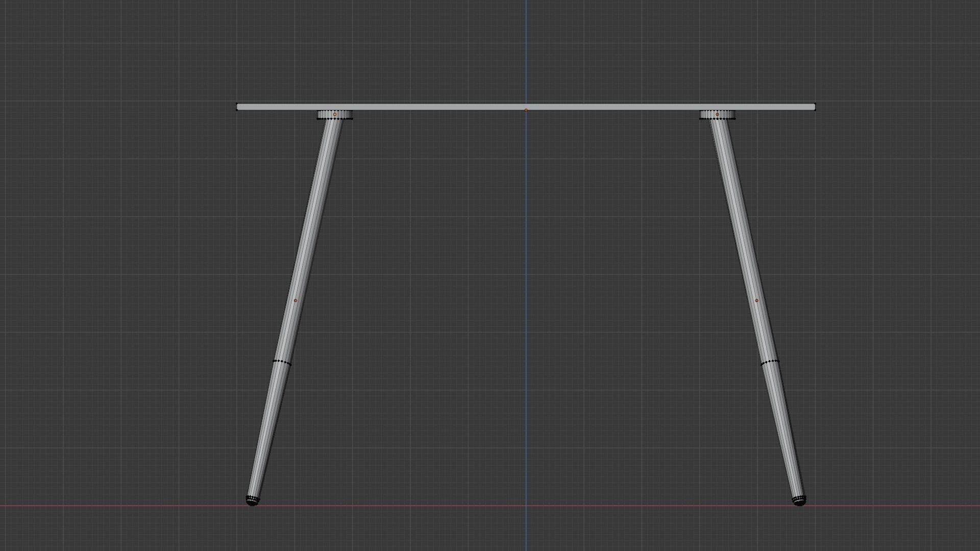Click the dotted ring joint on right leg
Screen dimensions: 980x551
point(770,363)
